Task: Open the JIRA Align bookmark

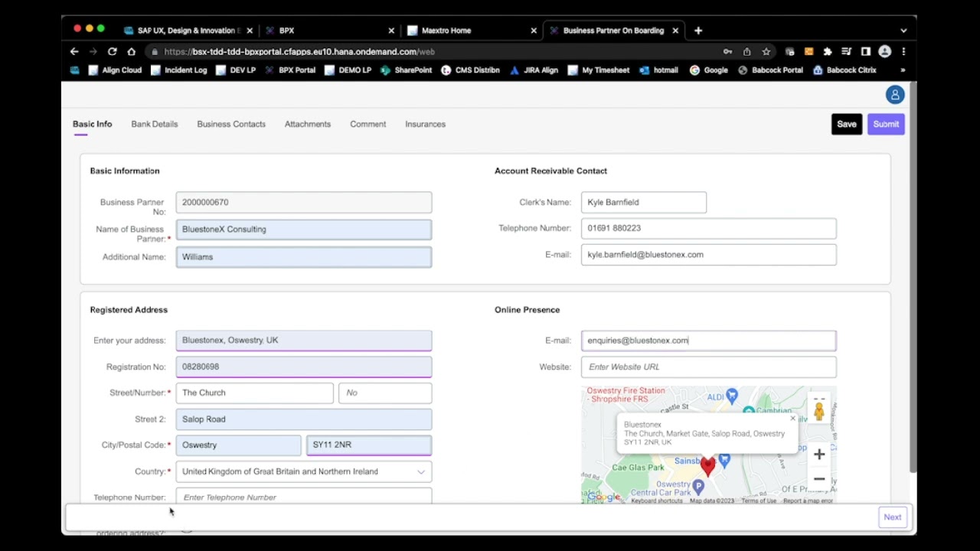Action: [x=534, y=70]
